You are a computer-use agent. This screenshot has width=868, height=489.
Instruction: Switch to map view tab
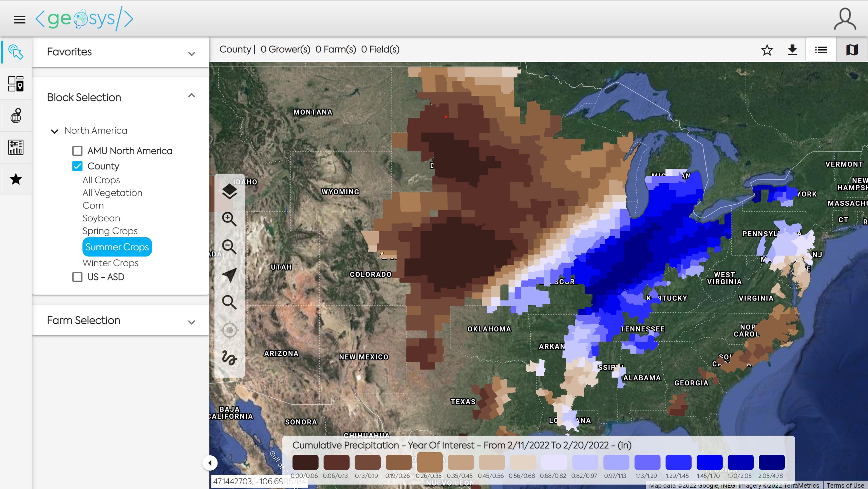[852, 50]
